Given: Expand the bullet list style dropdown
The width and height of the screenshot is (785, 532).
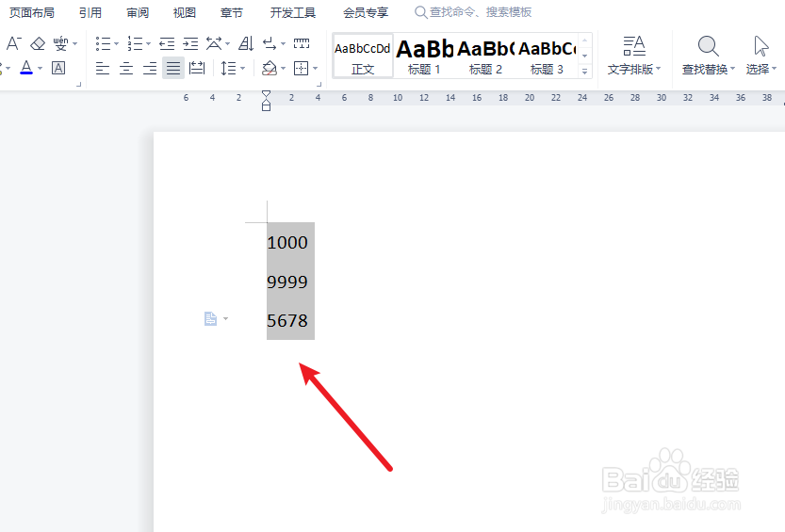Looking at the screenshot, I should tap(117, 44).
